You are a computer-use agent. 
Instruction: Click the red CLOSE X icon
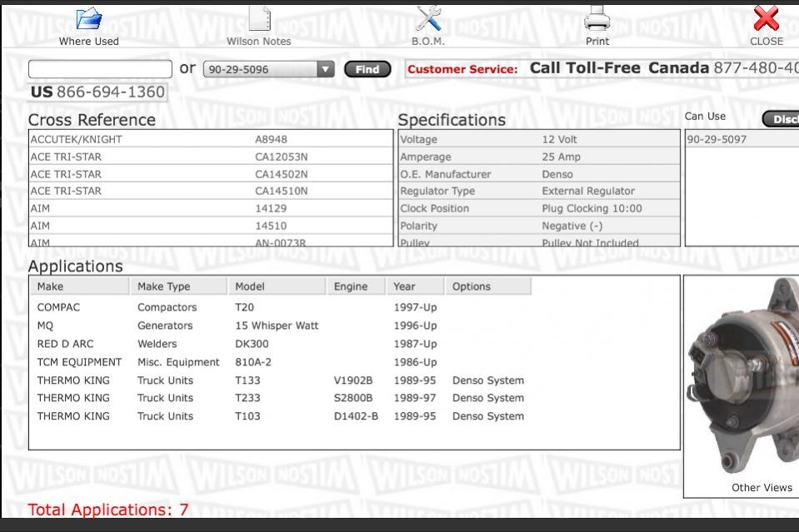(766, 18)
